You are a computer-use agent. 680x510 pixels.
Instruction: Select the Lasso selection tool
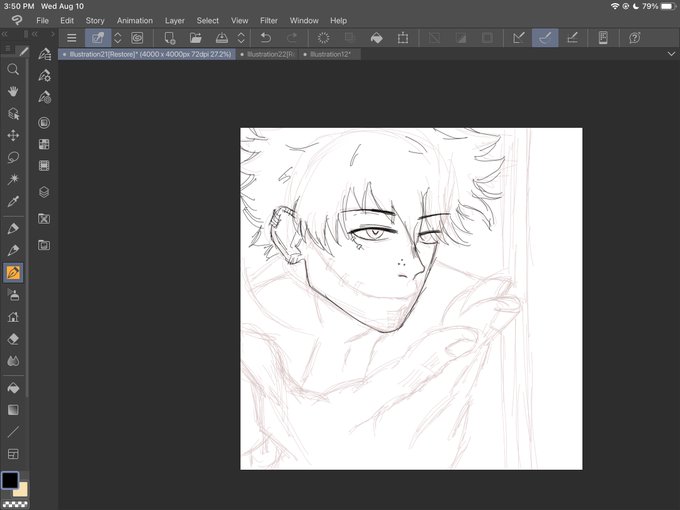coord(13,157)
